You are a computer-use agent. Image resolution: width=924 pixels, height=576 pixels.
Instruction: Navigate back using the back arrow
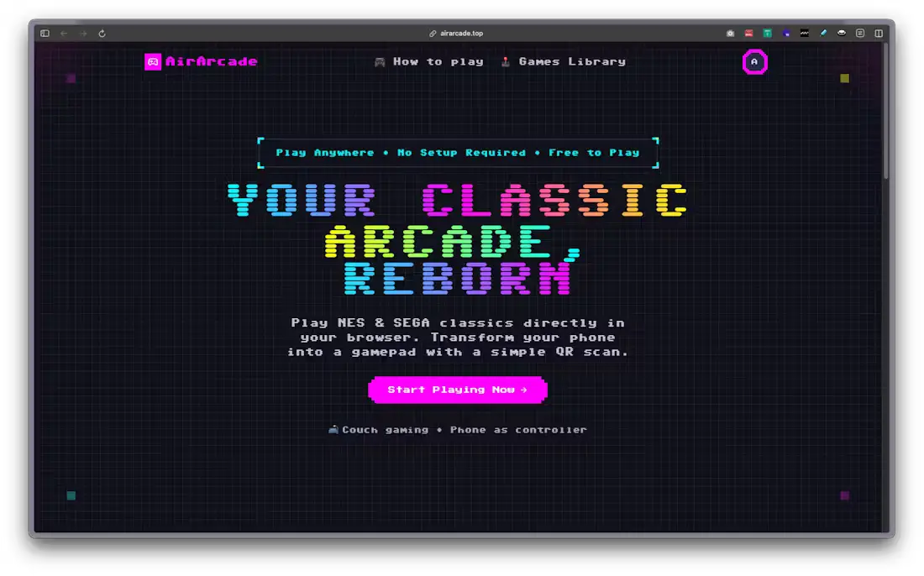[63, 33]
